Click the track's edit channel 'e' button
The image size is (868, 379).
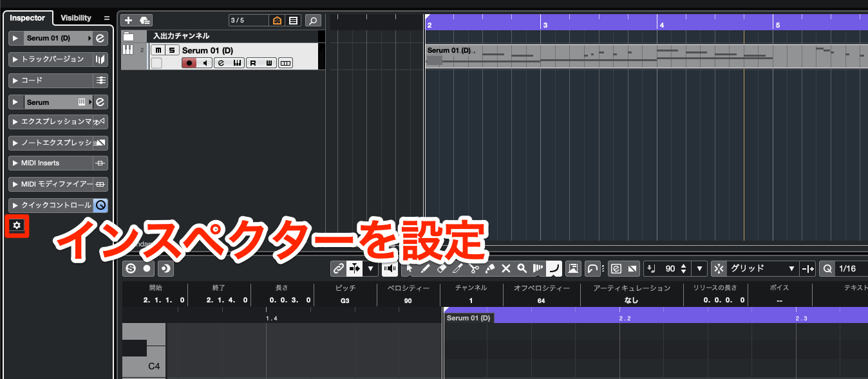pos(221,62)
